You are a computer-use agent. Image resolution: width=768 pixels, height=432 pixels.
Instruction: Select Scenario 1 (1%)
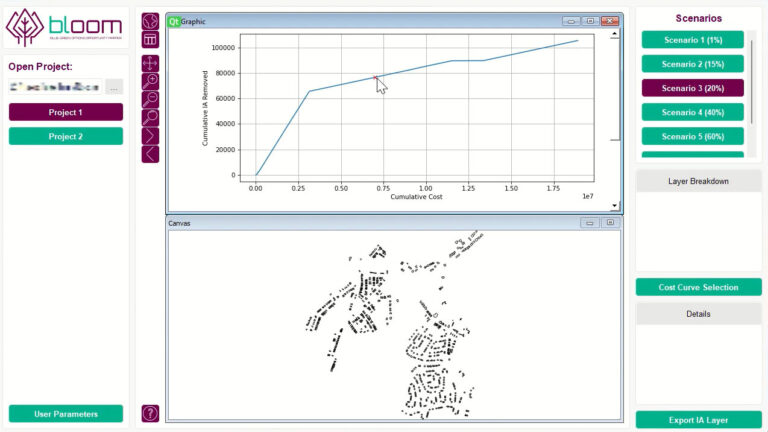[x=693, y=40]
